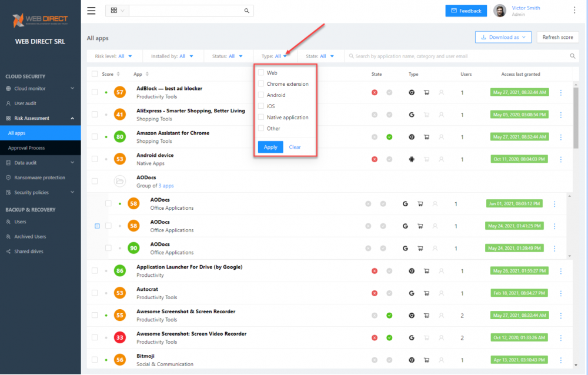Viewport: 588px width, 375px height.
Task: Check the Chrome extension type filter
Action: tap(261, 84)
